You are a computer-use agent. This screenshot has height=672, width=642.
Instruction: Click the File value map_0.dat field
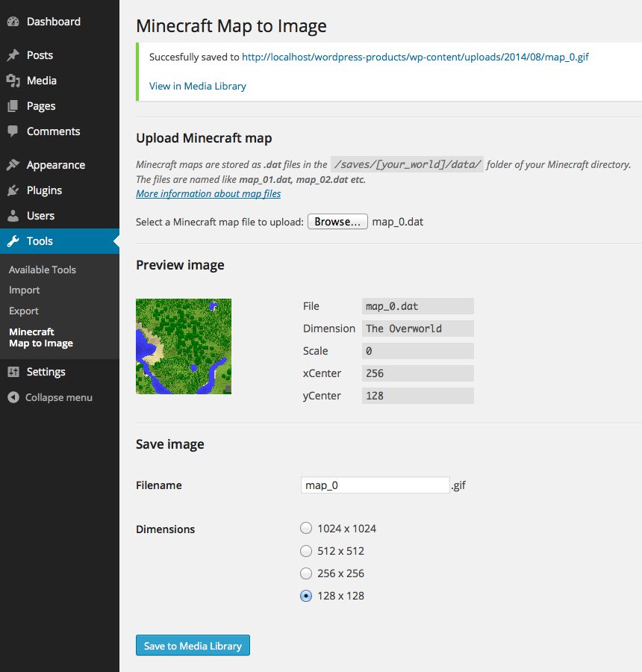(x=418, y=306)
